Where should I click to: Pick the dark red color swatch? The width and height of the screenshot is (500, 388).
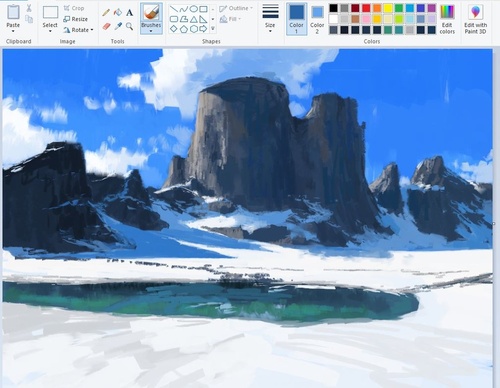[x=355, y=8]
